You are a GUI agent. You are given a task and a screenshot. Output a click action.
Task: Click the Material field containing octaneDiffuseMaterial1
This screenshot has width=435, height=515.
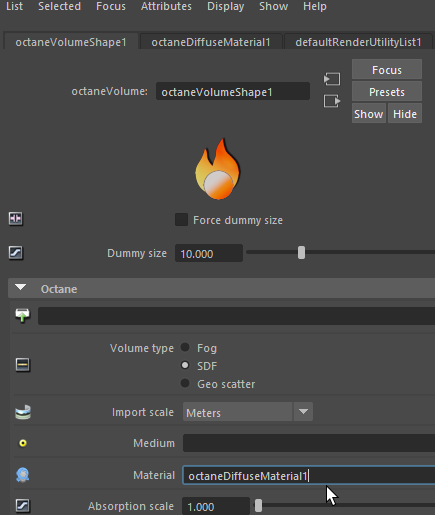coord(309,475)
